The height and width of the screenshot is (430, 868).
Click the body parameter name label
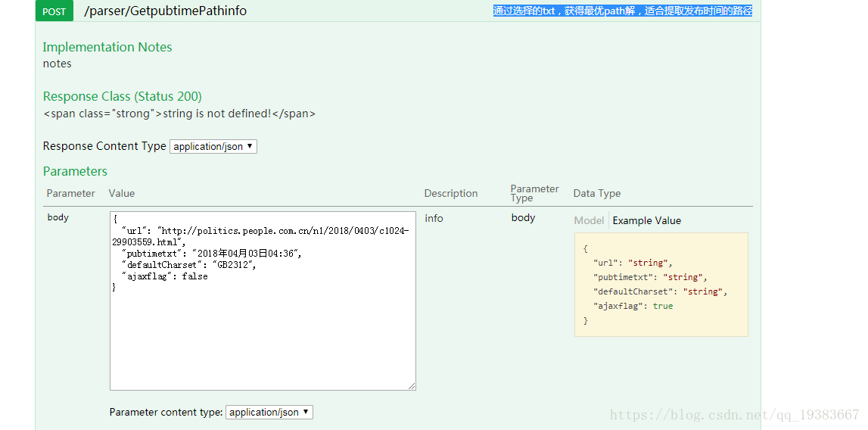tap(58, 217)
